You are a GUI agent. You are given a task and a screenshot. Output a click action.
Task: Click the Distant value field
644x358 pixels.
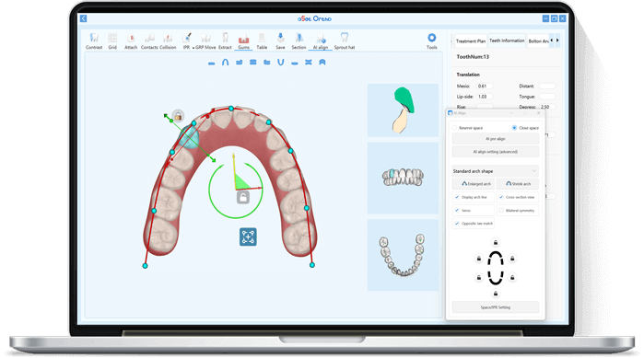click(547, 87)
